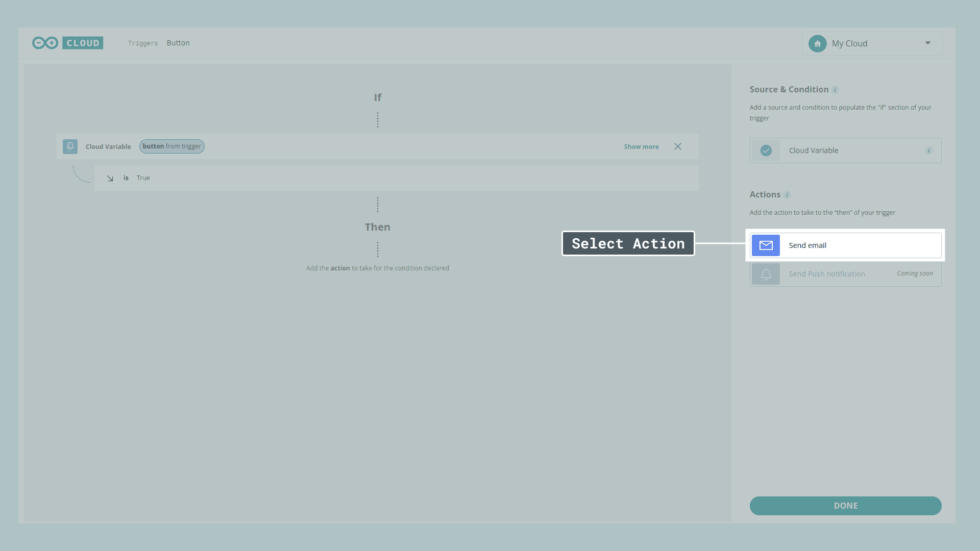Go to Triggers breadcrumb
980x551 pixels.
(x=142, y=43)
